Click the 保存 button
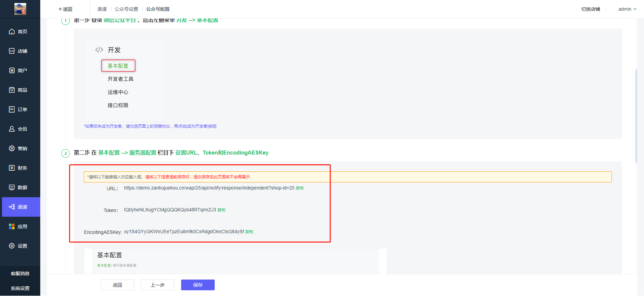 coord(198,285)
